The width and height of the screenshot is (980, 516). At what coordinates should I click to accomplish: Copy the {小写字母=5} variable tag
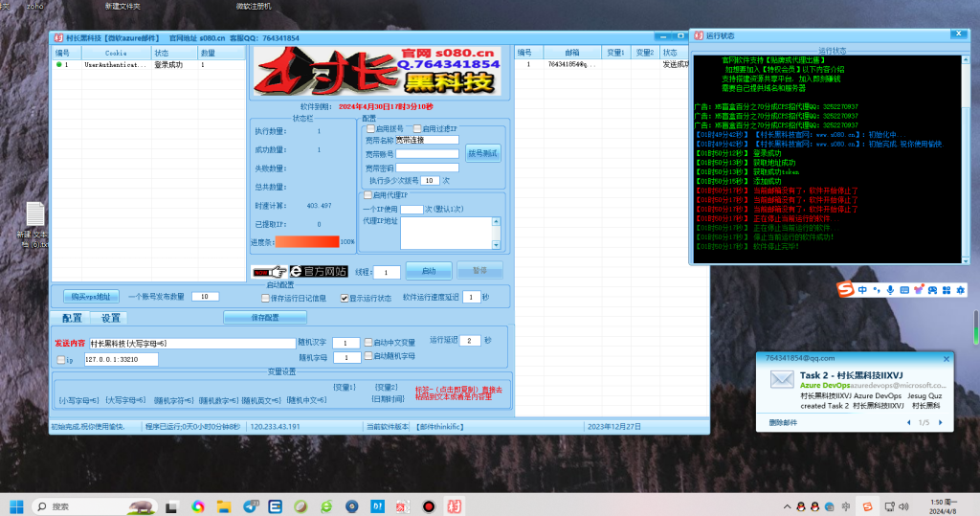pos(78,400)
